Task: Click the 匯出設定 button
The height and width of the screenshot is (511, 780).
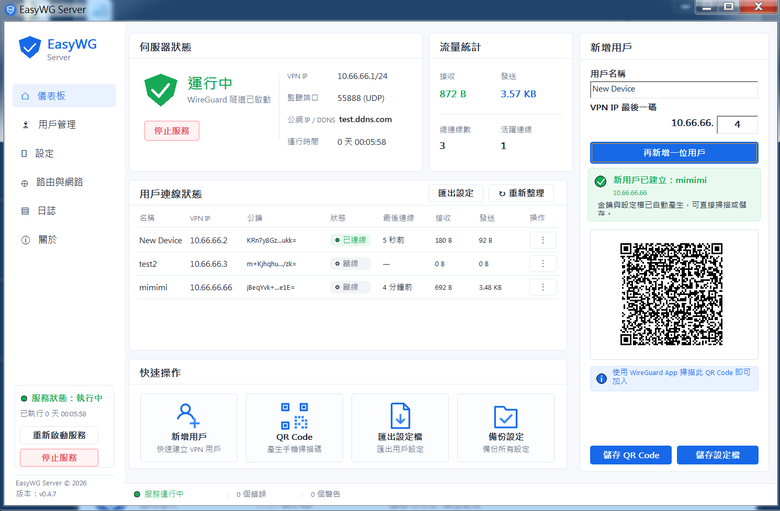Action: (x=456, y=193)
